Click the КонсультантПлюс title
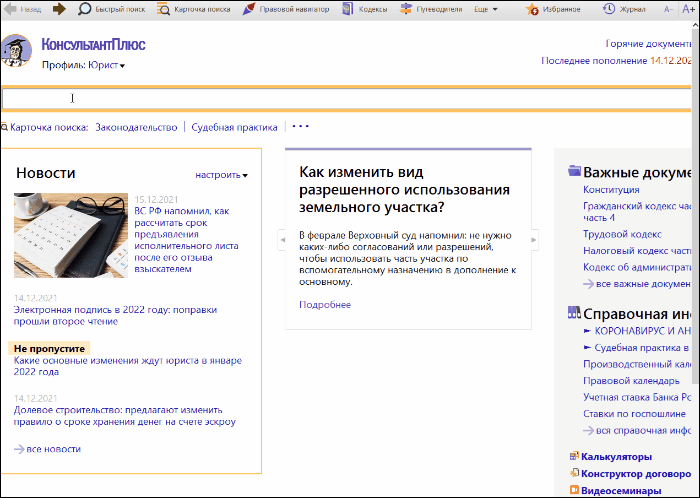This screenshot has height=498, width=700. [x=93, y=45]
